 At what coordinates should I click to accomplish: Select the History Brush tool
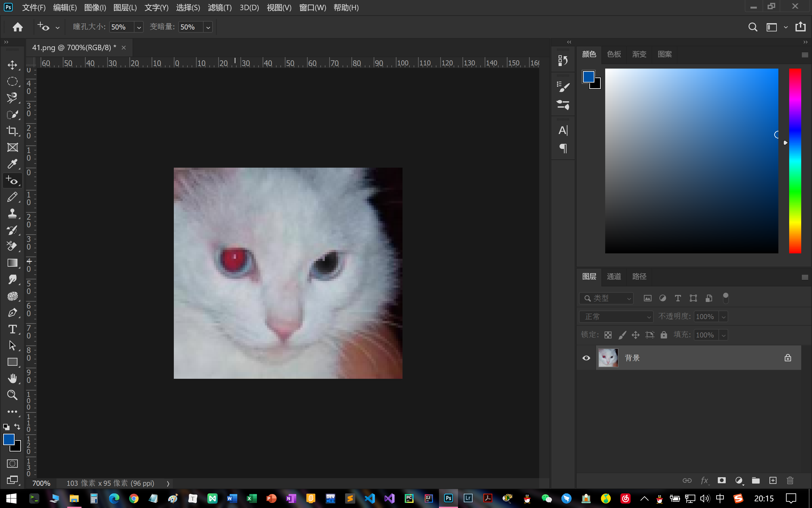(x=12, y=230)
